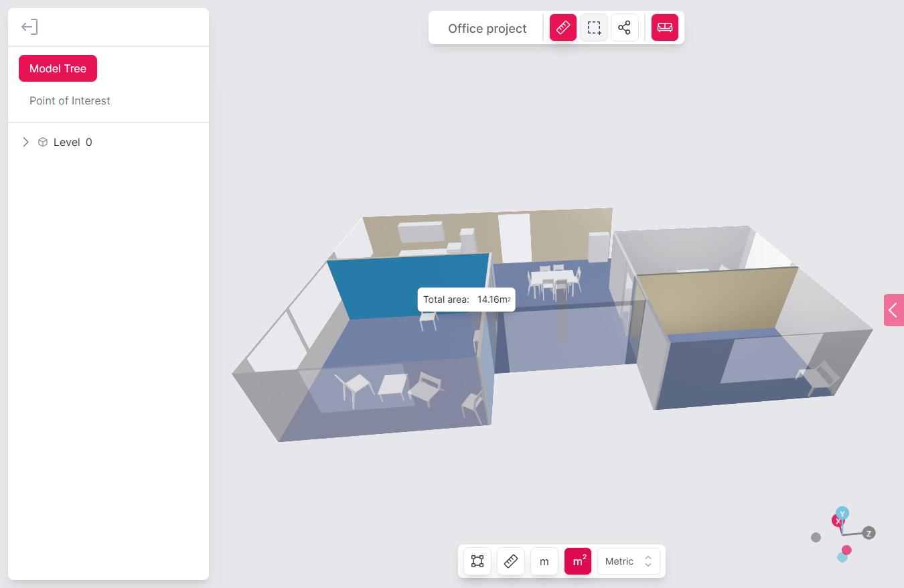Click the Level 0 cube icon
Viewport: 904px width, 588px height.
pos(42,141)
